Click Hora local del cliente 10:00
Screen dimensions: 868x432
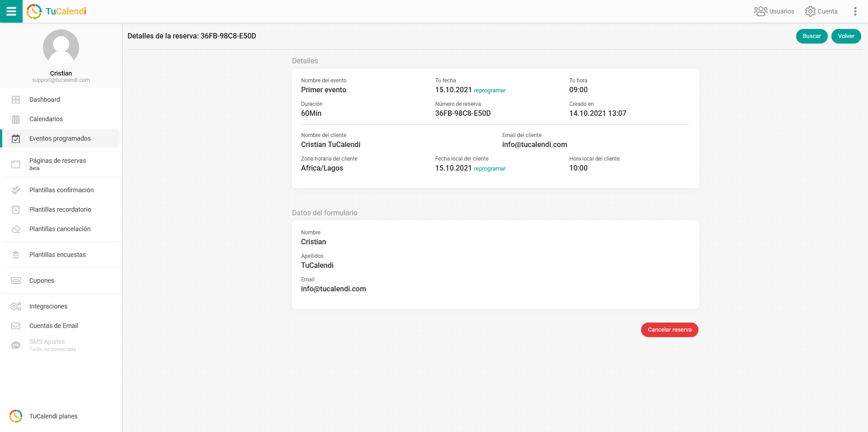578,168
